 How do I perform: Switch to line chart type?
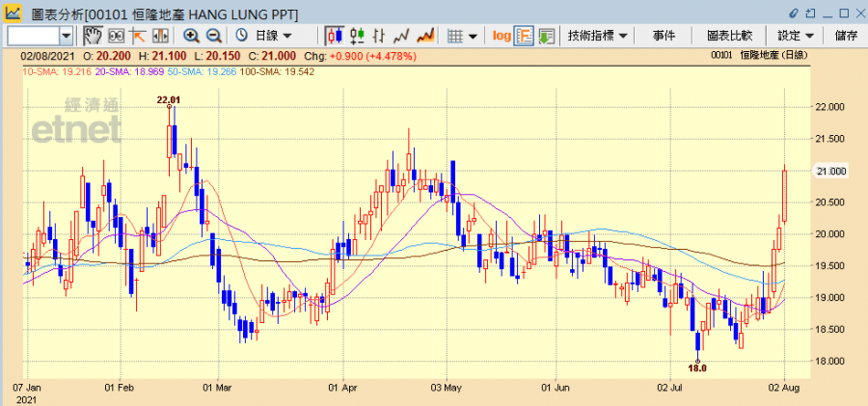pos(402,36)
